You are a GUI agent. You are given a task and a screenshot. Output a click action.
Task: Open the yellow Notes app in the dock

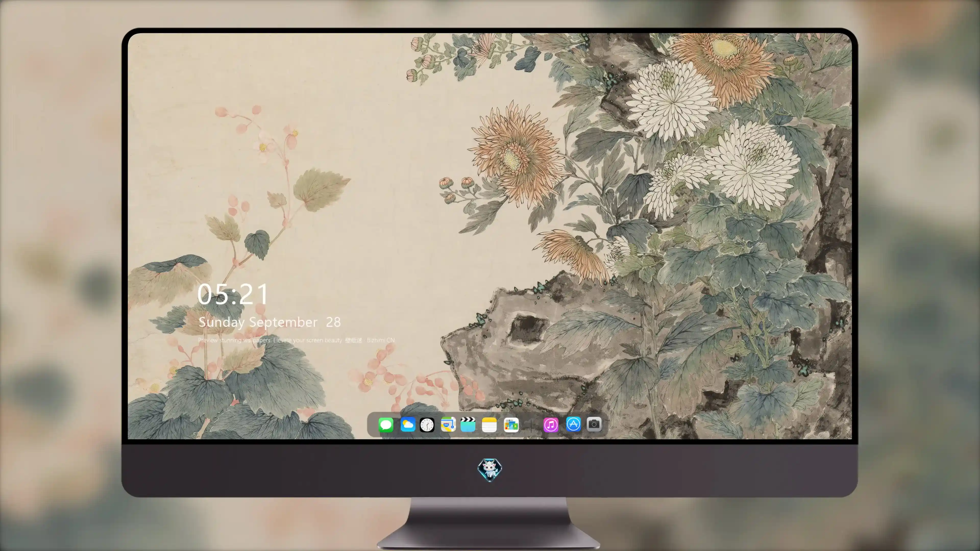[489, 424]
